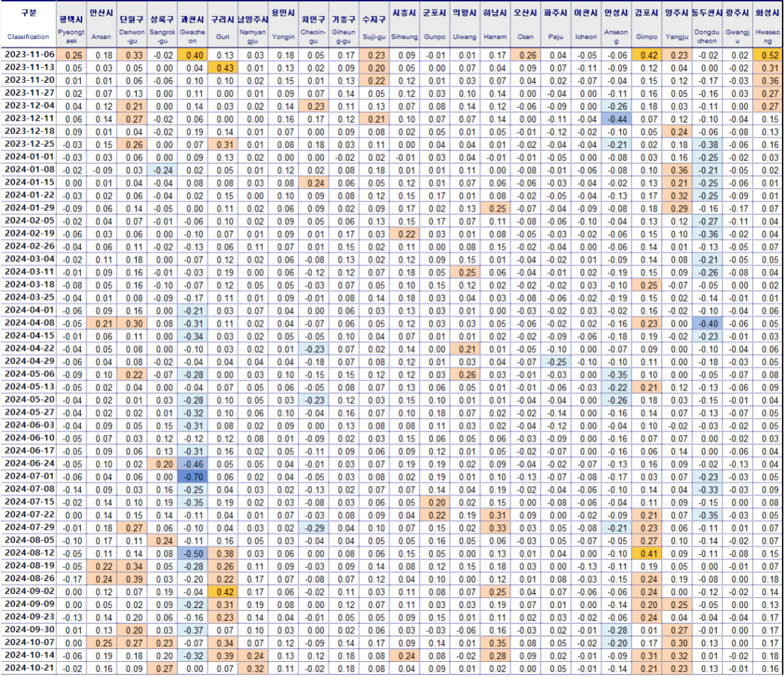Select the 0.22 Gunpo cell for 2024-07-22
The height and width of the screenshot is (676, 784).
click(x=435, y=515)
